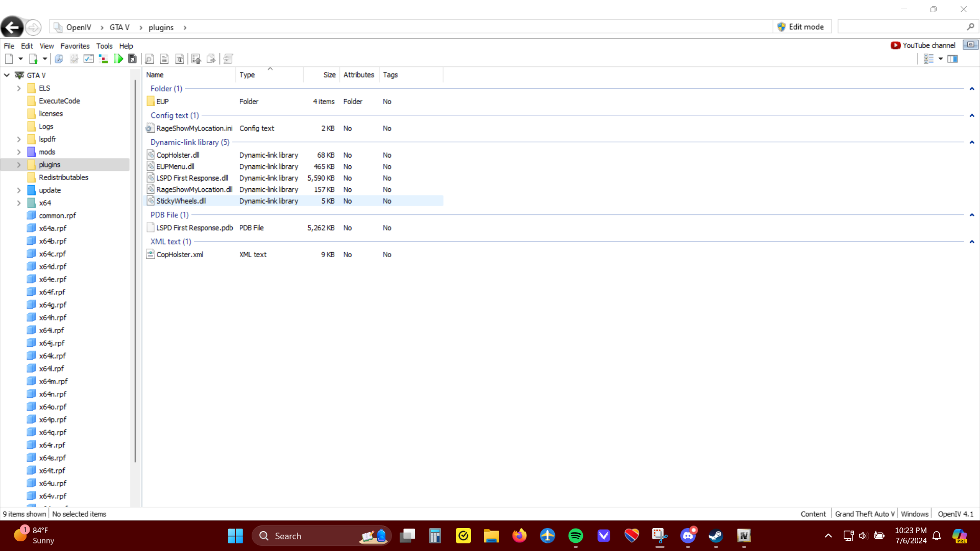Screen dimensions: 980x551
Task: Open the new file dropdown arrow
Action: coord(20,59)
